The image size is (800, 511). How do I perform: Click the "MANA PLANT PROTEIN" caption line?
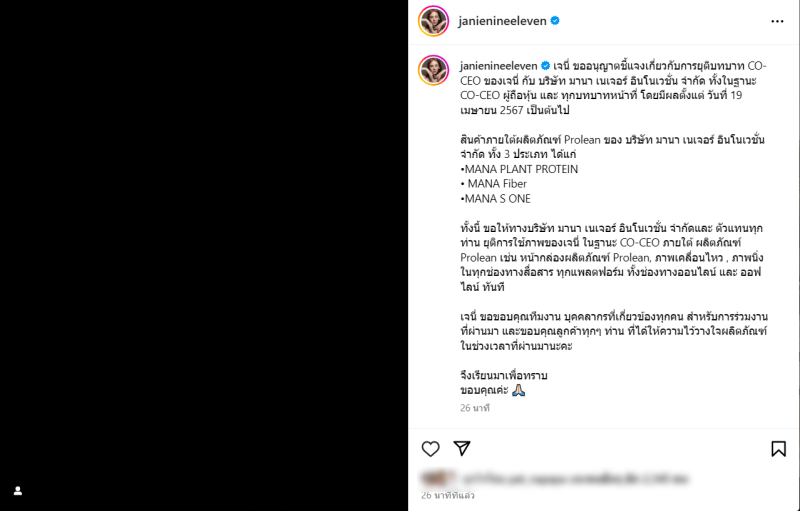click(x=519, y=169)
